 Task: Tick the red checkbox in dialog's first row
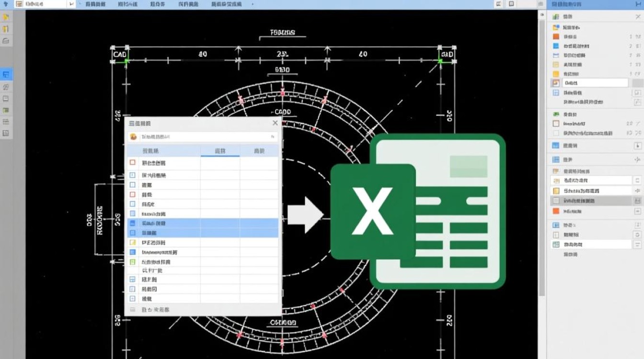(133, 163)
